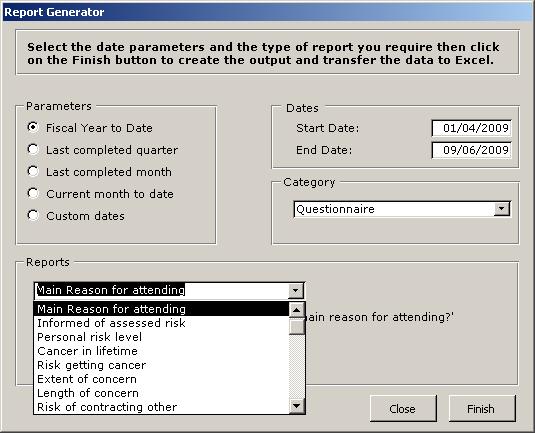Select the Risk getting cancer entry

pos(161,365)
